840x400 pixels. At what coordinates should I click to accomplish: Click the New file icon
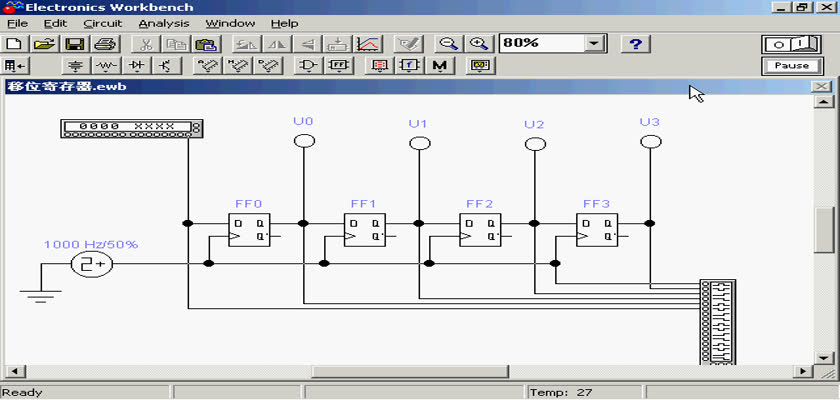click(14, 44)
